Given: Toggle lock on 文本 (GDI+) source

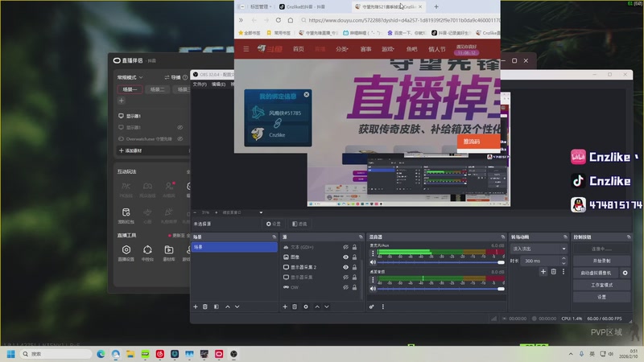Looking at the screenshot, I should 354,247.
